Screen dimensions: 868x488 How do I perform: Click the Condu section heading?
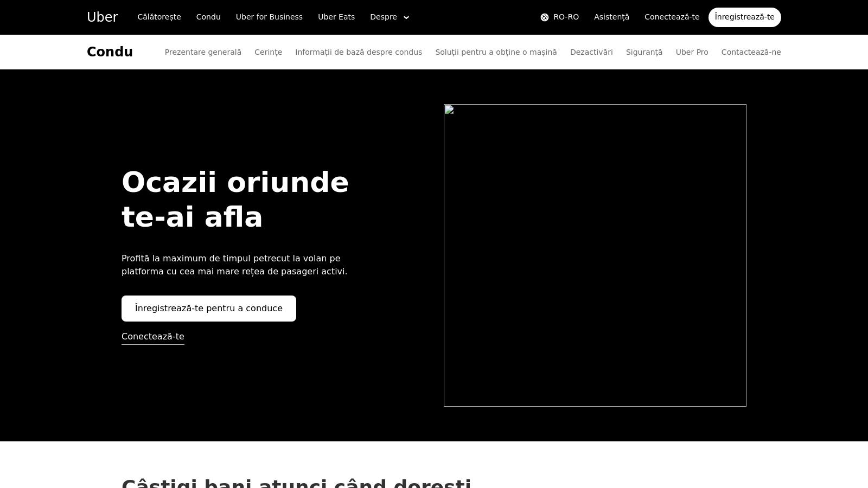click(x=110, y=52)
